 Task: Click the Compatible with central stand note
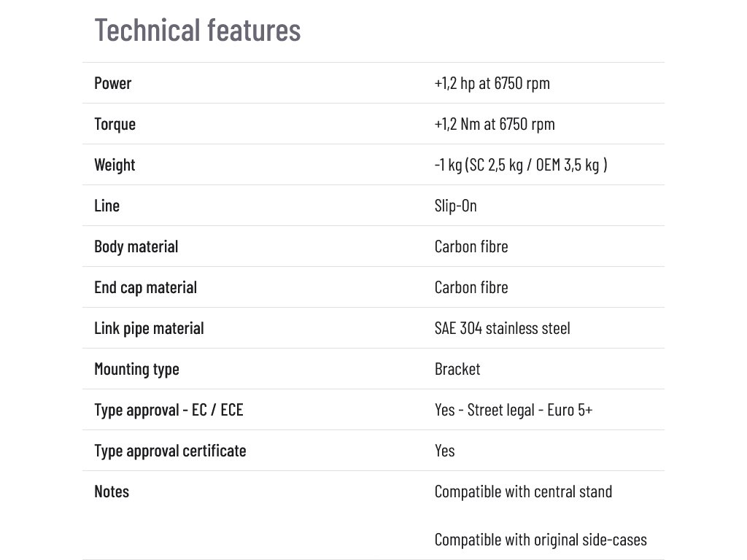point(523,491)
